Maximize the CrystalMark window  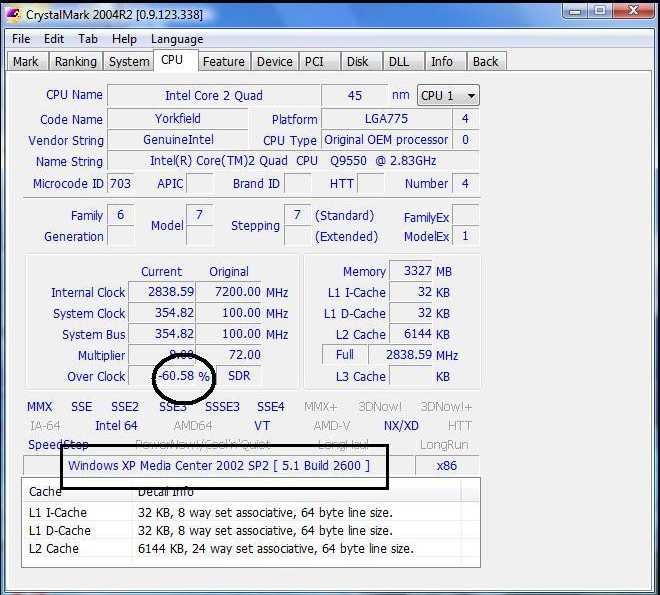click(600, 11)
